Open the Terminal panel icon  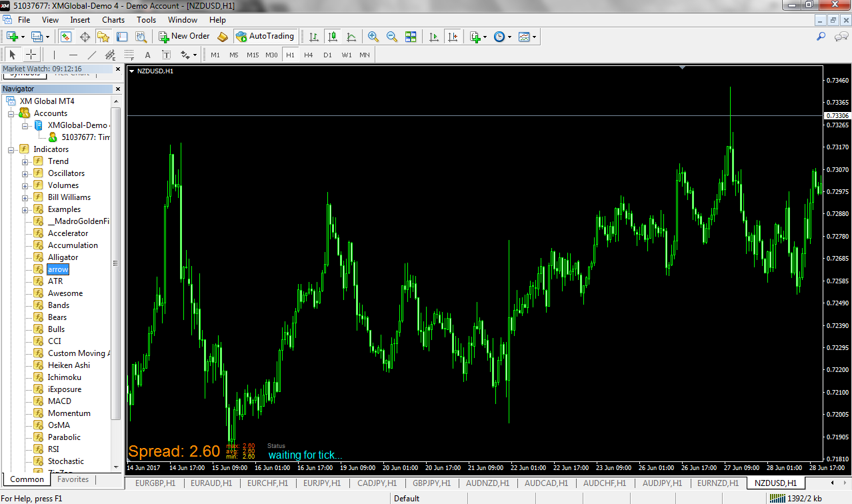click(122, 37)
